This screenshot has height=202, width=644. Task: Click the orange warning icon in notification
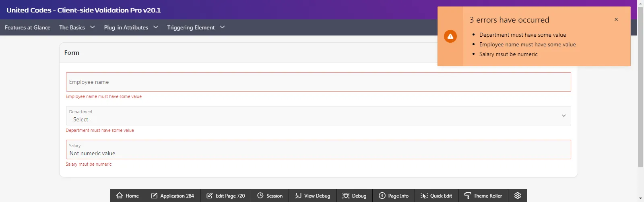(450, 36)
